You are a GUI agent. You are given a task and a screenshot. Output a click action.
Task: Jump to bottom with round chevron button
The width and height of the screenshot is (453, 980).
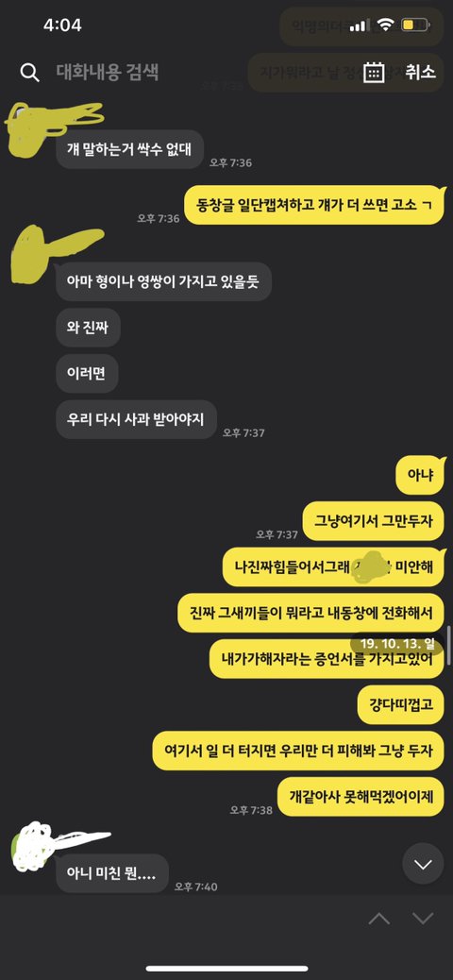tap(423, 865)
